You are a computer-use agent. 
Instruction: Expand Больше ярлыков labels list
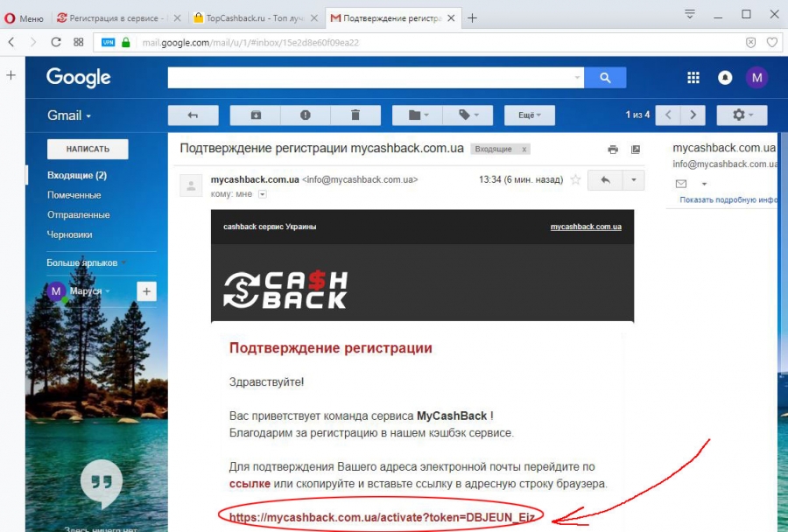[x=86, y=262]
